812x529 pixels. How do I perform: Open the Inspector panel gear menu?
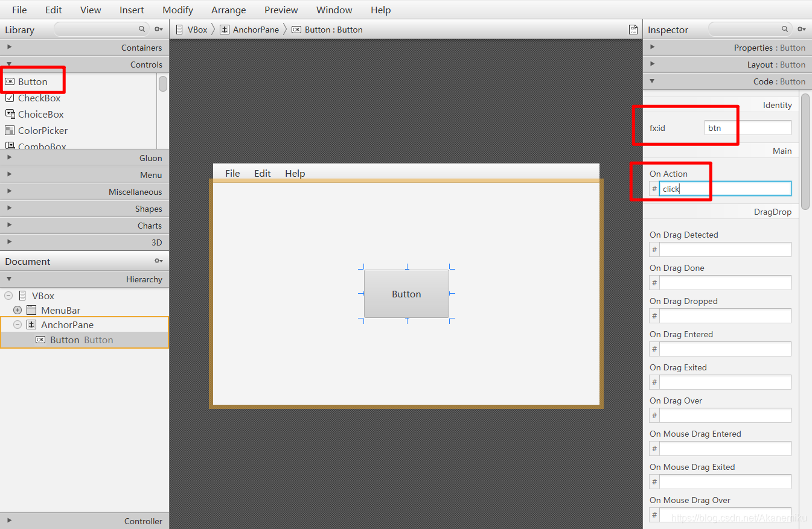[x=802, y=29]
